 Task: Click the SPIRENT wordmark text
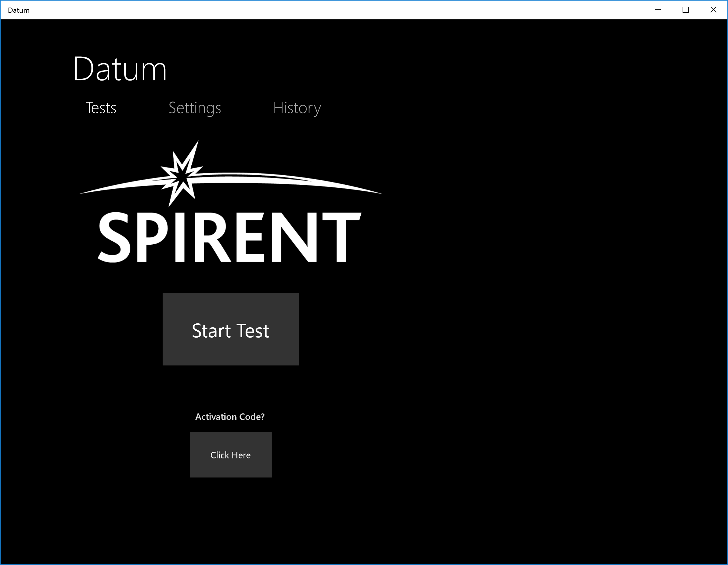click(229, 237)
